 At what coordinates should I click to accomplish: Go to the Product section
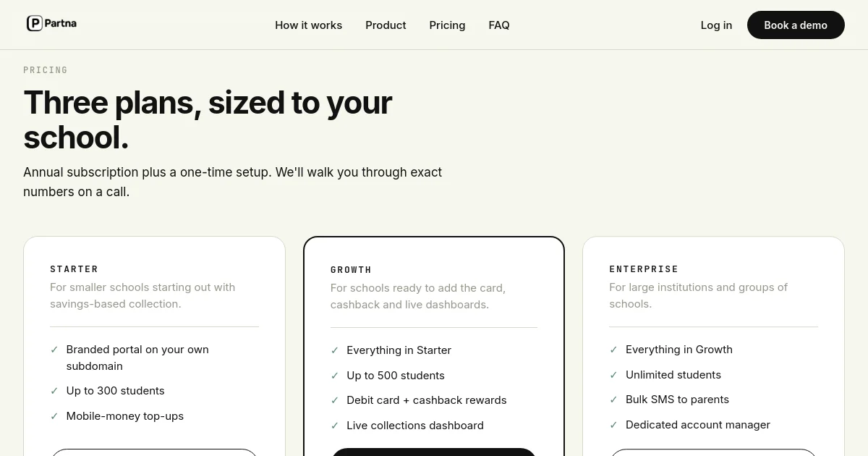click(386, 25)
